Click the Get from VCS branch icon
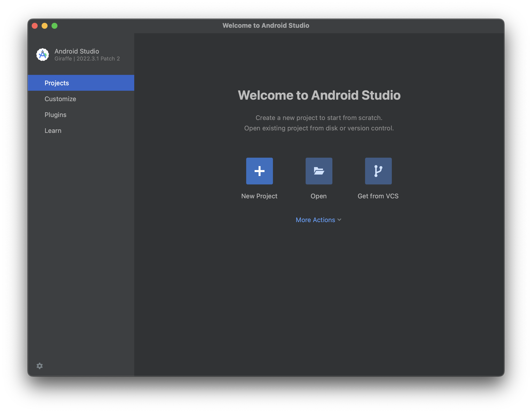532x413 pixels. 378,171
